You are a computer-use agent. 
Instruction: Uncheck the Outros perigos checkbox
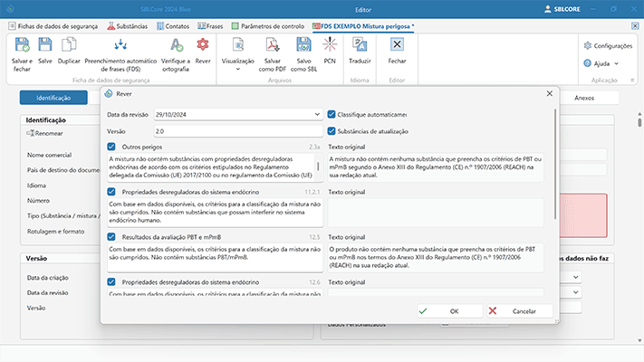click(x=111, y=146)
